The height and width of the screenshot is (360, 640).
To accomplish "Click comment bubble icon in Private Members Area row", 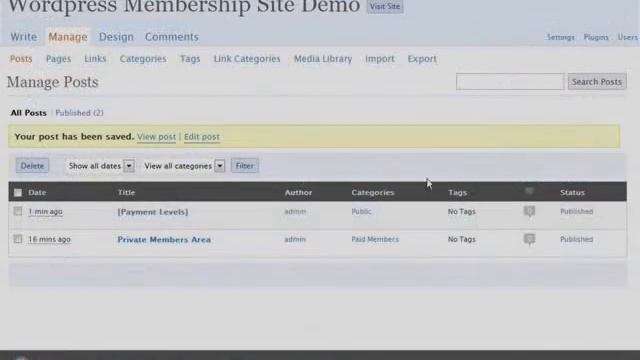I will 529,239.
